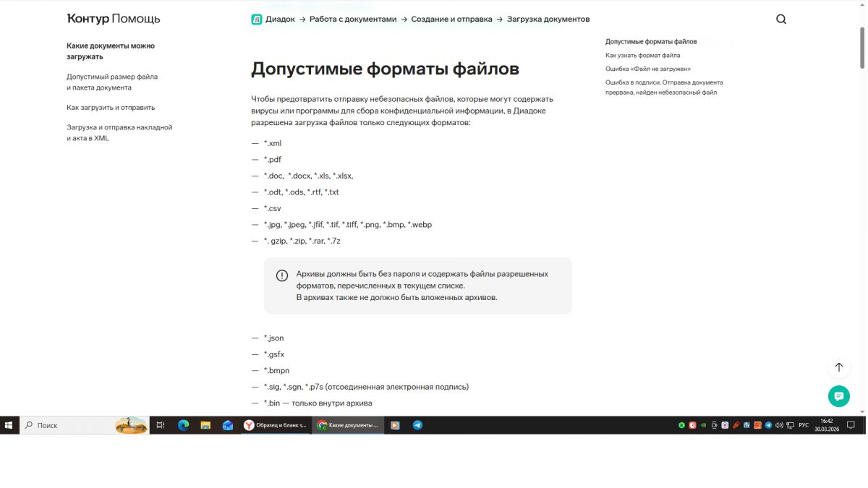Click the scroll-to-top arrow button
This screenshot has width=868, height=488.
click(838, 367)
